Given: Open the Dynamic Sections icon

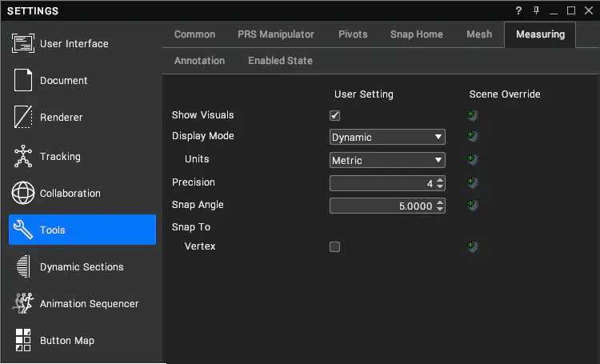Looking at the screenshot, I should [24, 266].
